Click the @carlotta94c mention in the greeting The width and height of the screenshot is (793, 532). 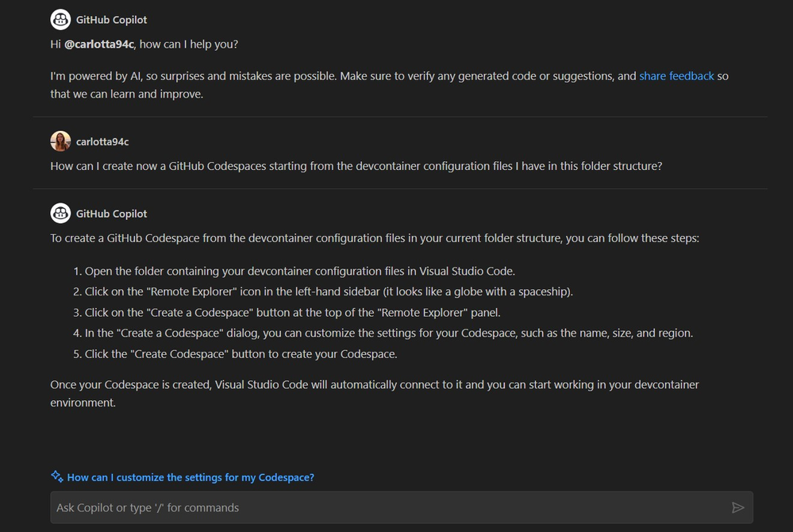pos(99,44)
